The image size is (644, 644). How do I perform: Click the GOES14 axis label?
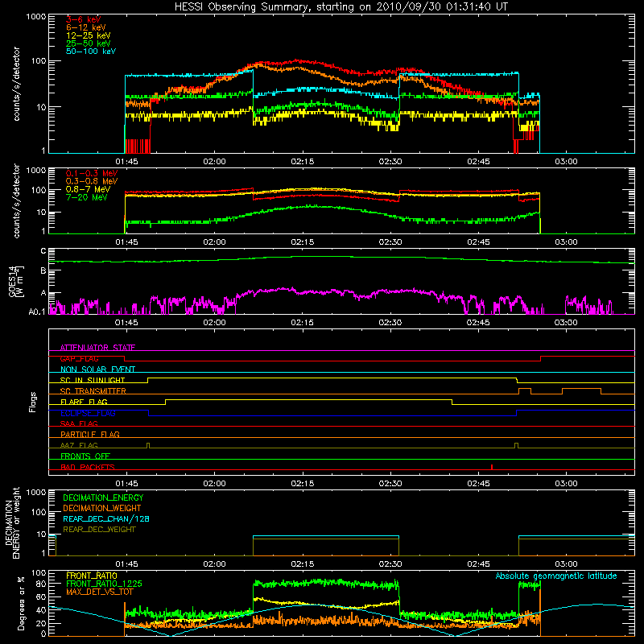pyautogui.click(x=16, y=281)
